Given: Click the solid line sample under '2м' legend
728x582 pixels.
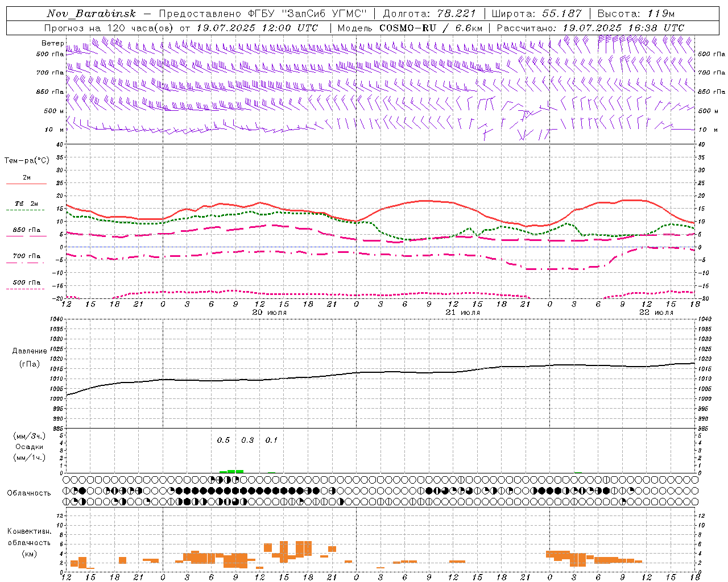Looking at the screenshot, I should point(26,184).
